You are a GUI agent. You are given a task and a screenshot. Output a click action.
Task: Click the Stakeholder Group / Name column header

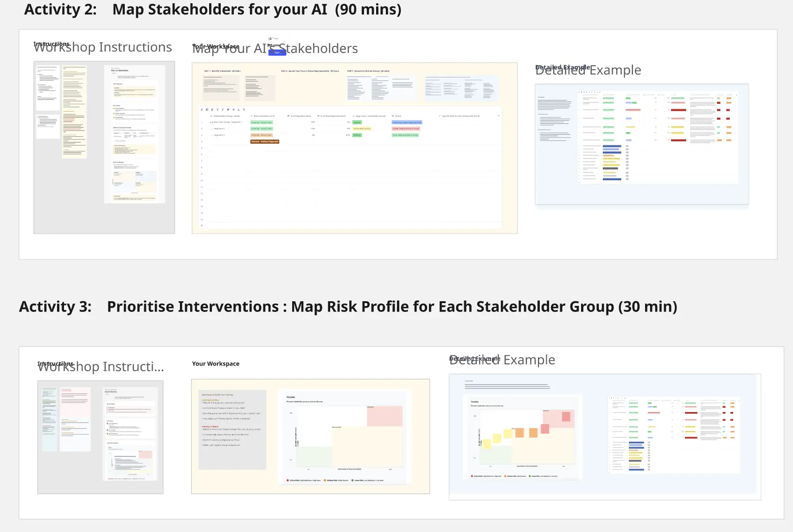[225, 116]
